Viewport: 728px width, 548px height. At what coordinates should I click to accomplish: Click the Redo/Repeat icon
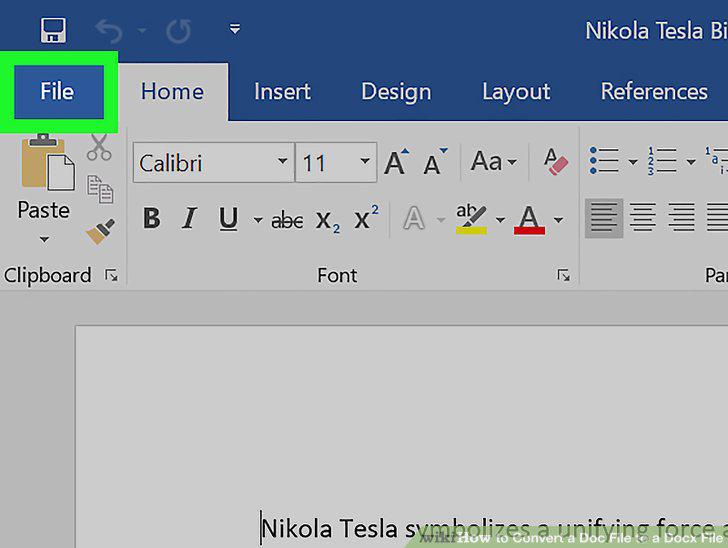pos(179,31)
